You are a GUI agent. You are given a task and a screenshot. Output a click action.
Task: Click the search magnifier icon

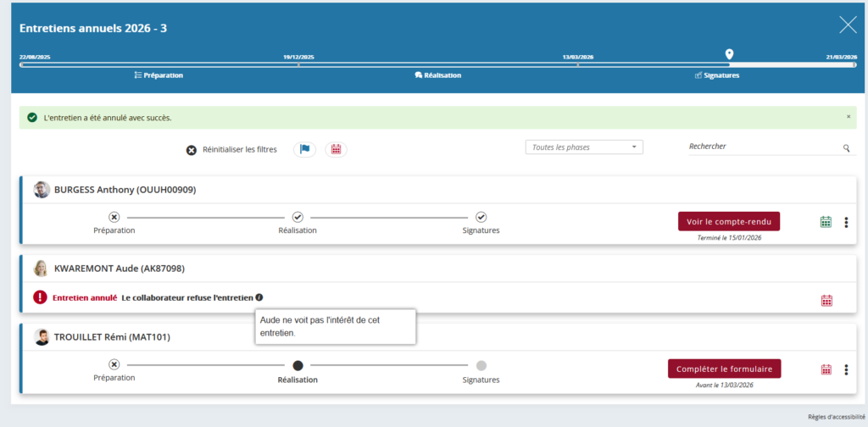pyautogui.click(x=846, y=148)
